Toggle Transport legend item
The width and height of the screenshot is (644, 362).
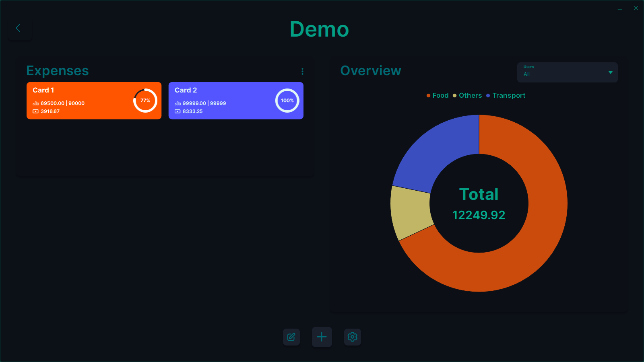(506, 96)
